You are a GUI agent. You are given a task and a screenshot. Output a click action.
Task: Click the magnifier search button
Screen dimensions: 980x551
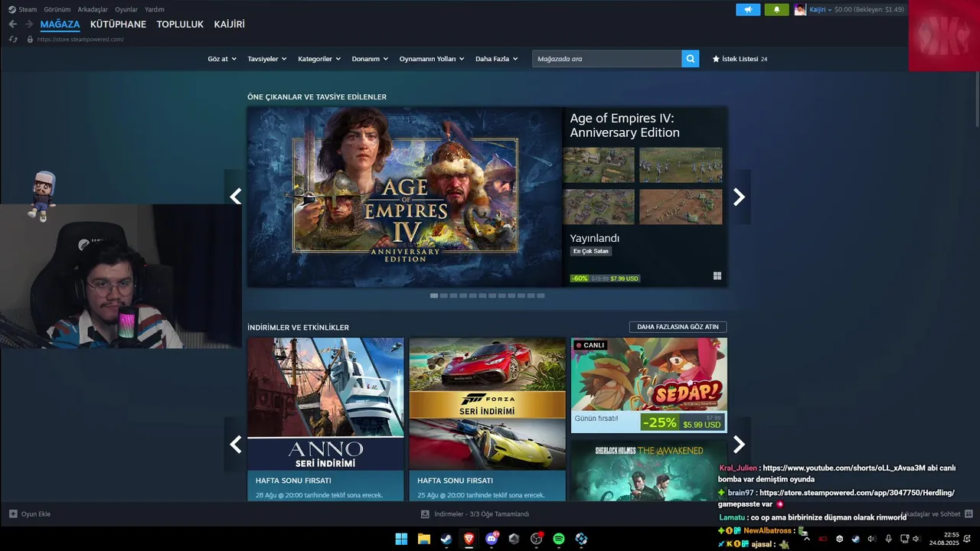[691, 59]
